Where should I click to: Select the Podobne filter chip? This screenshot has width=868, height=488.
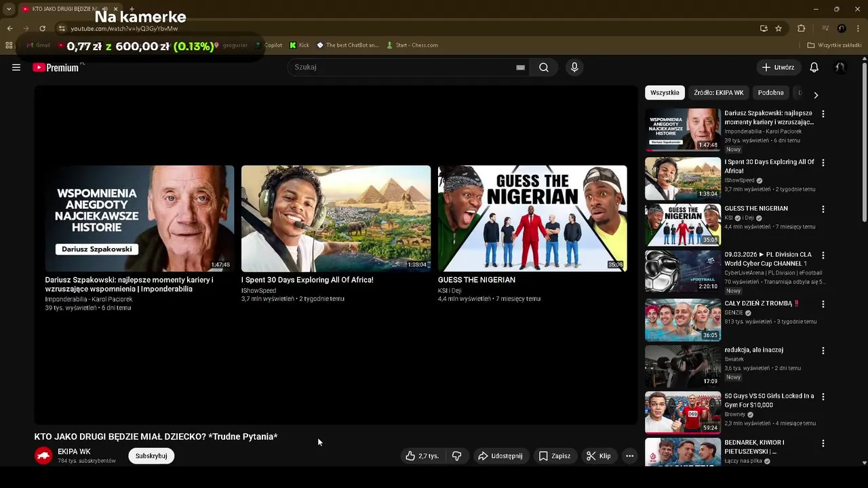coord(771,93)
